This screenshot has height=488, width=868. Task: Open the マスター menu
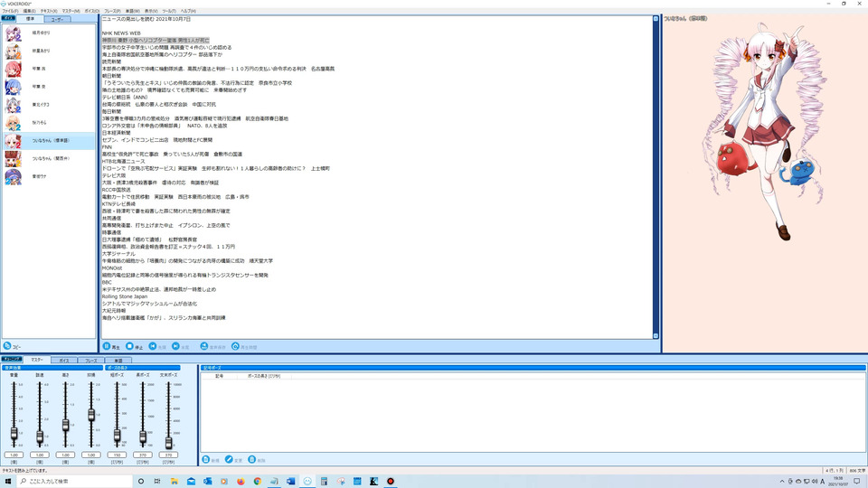click(71, 11)
